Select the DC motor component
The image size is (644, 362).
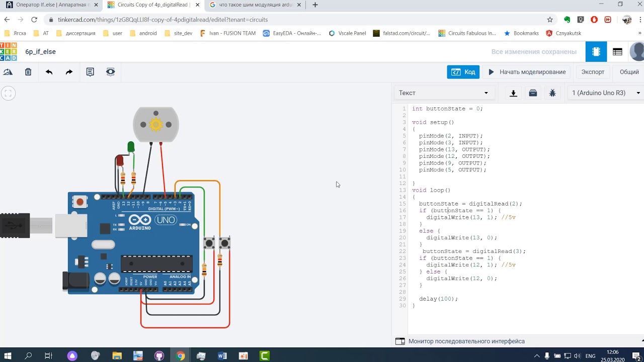(x=156, y=124)
